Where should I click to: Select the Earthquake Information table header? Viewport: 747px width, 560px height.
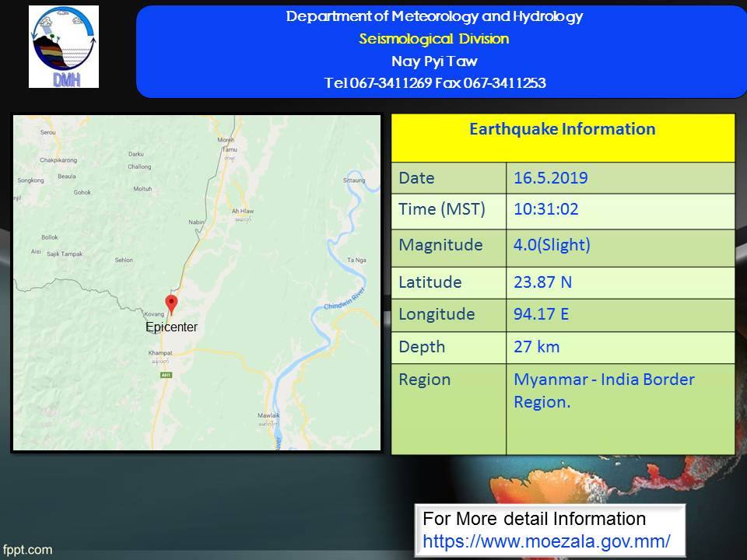tap(562, 129)
